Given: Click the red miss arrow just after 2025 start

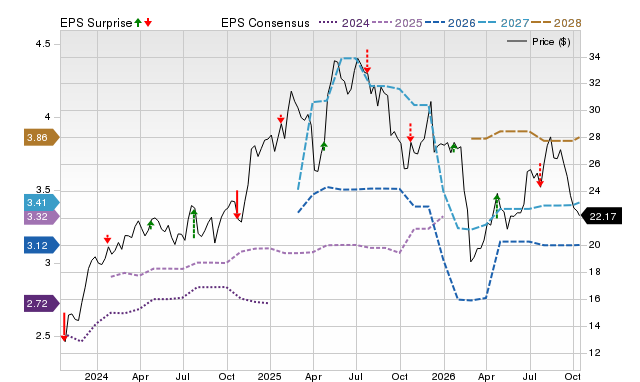Looking at the screenshot, I should click(280, 119).
